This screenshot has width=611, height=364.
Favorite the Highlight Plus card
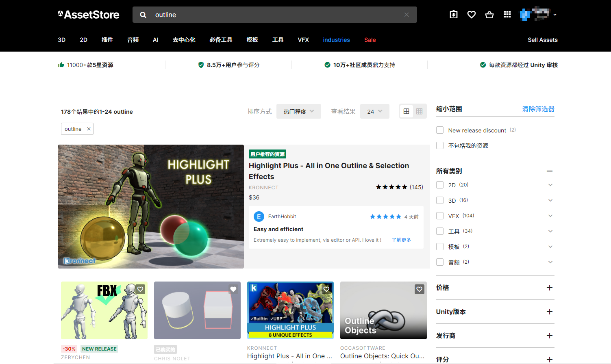pos(326,289)
